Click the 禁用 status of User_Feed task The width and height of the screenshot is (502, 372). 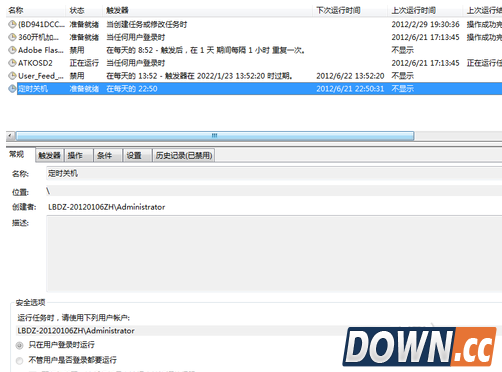[x=77, y=76]
